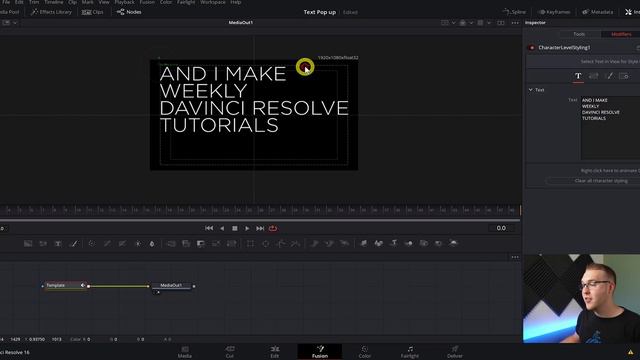Open the Color page
Screen dimensions: 640x360
(x=364, y=351)
